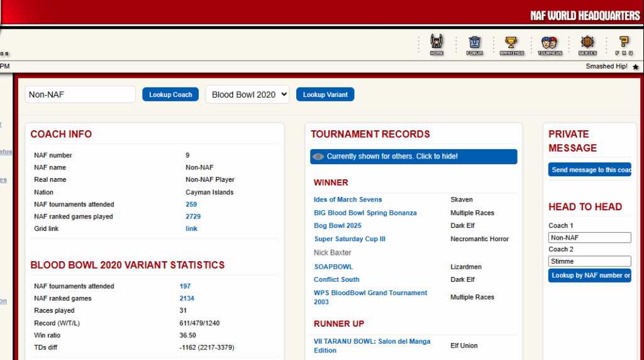This screenshot has height=360, width=644.
Task: Open the Grid link
Action: [191, 228]
